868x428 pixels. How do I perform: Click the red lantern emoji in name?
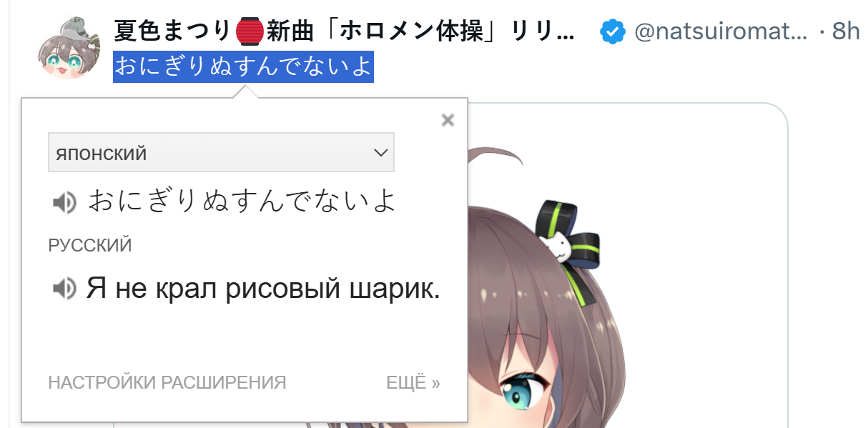(x=250, y=31)
